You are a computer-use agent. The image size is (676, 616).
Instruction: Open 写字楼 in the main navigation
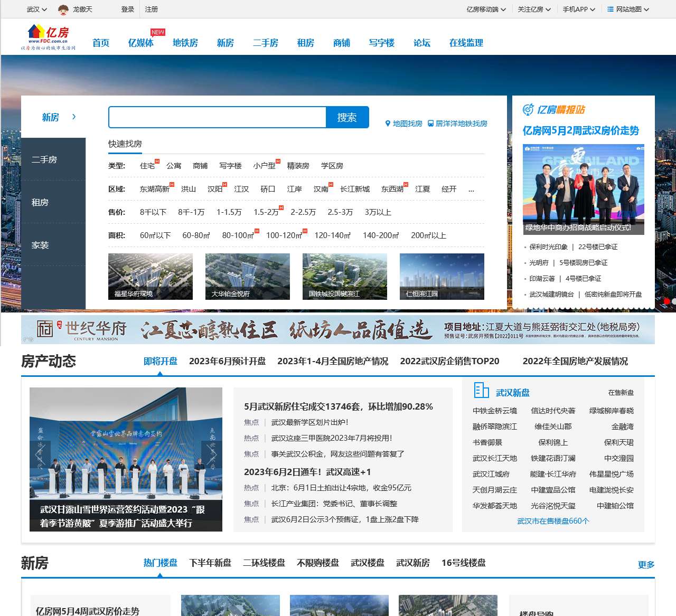point(382,43)
